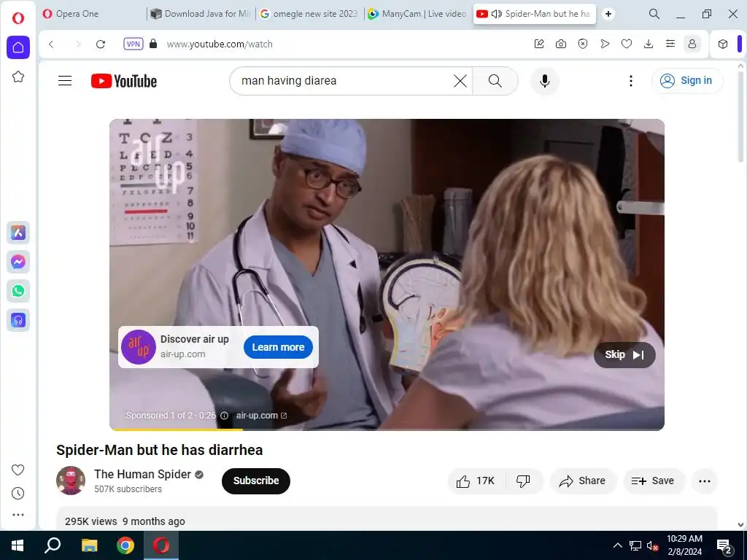Mute the Spider-Man tab audio icon
747x560 pixels.
pyautogui.click(x=496, y=14)
